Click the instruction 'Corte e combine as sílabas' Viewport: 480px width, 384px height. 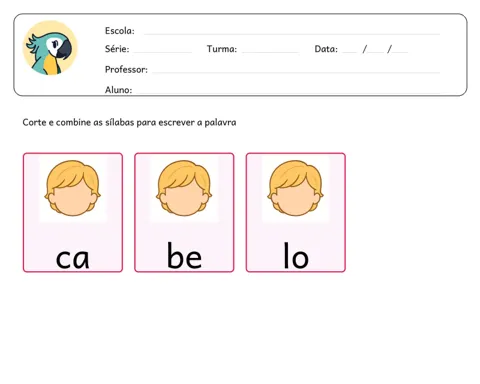coord(78,122)
